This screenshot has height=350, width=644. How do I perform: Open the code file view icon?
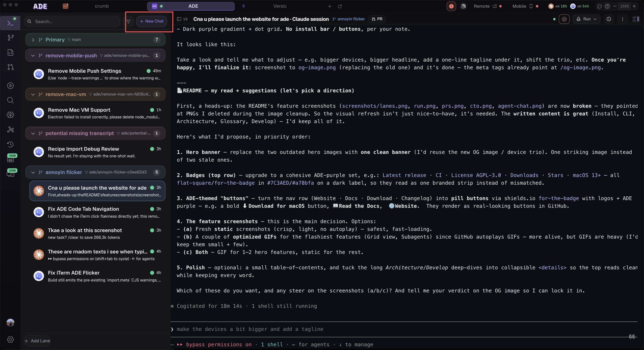[x=10, y=52]
